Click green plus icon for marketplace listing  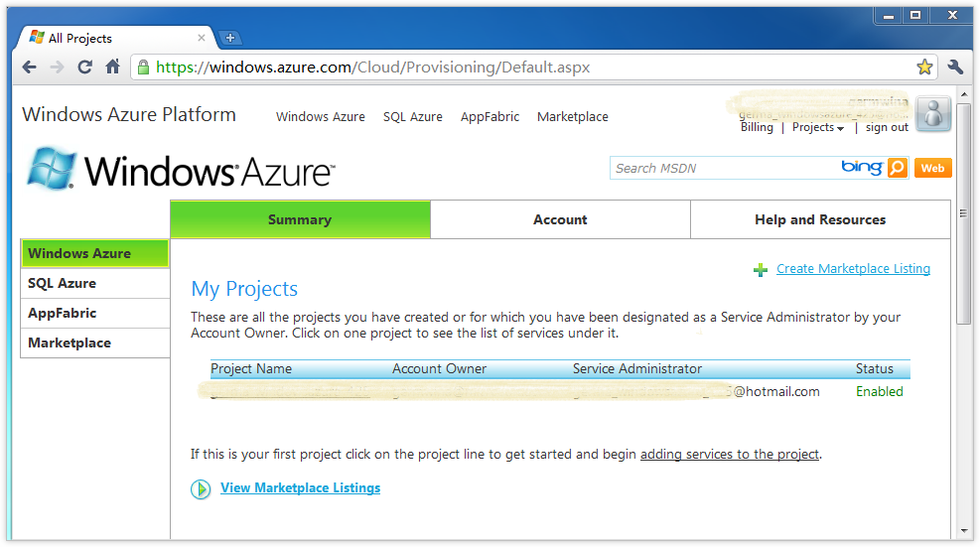click(x=761, y=269)
